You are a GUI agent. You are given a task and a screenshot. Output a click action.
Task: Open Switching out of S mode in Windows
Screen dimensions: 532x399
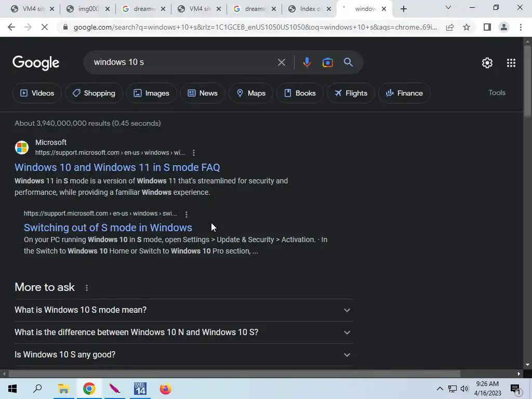pos(108,228)
